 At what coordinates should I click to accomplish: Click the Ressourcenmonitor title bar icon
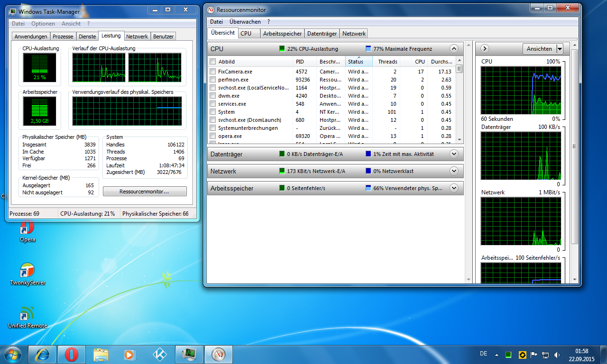[x=211, y=9]
